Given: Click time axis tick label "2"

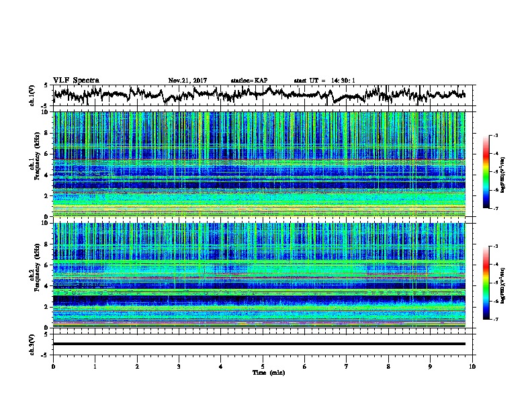Looking at the screenshot, I should coord(137,367).
